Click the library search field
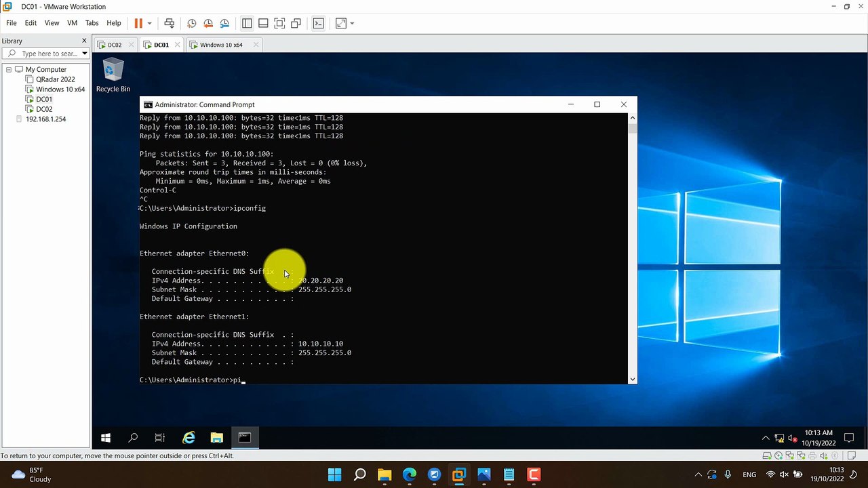Screen dimensions: 868x488 pos(45,54)
